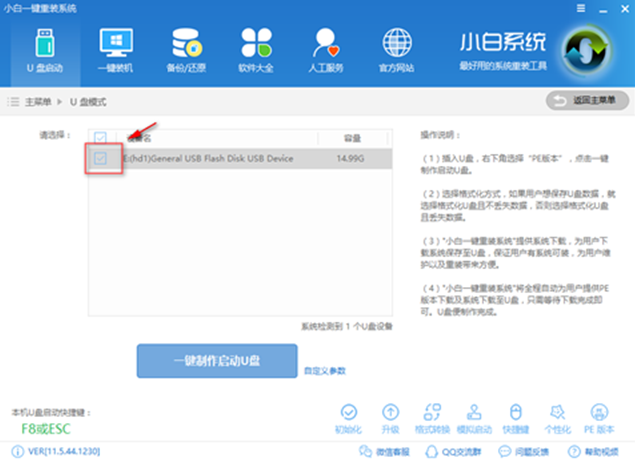Click the VER[11.5.44.1230] text
The width and height of the screenshot is (635, 467).
(64, 451)
